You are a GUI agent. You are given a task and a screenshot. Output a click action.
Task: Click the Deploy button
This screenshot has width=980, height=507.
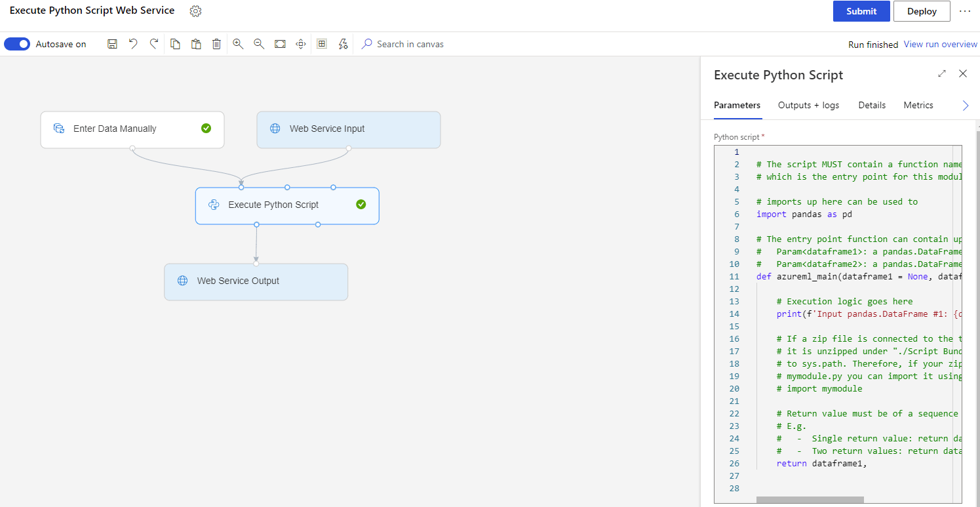[922, 11]
